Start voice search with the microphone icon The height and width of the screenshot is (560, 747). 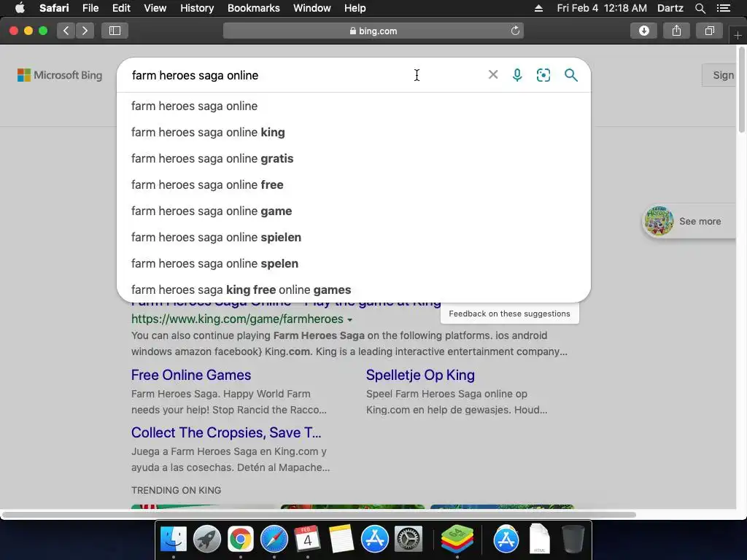point(517,75)
